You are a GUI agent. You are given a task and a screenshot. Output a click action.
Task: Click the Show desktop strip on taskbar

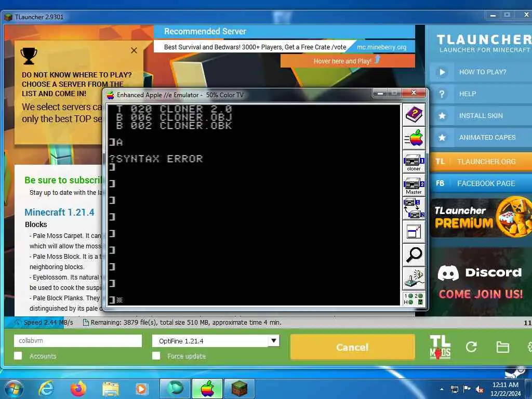pos(529,389)
